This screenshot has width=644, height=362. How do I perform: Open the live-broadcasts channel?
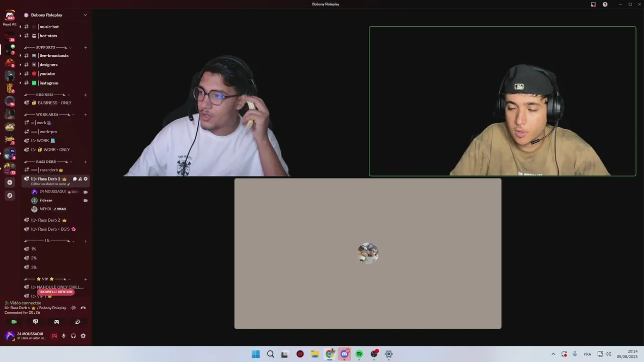(55, 55)
